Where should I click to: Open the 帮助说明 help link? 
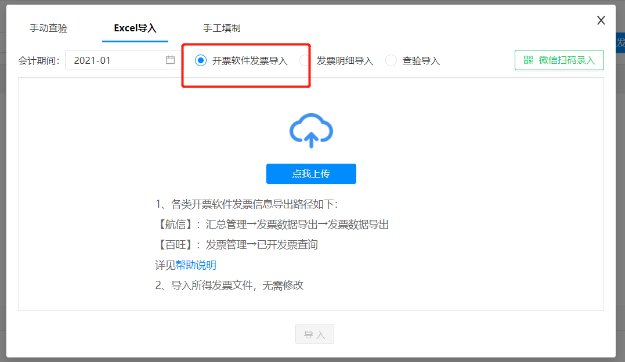(196, 265)
